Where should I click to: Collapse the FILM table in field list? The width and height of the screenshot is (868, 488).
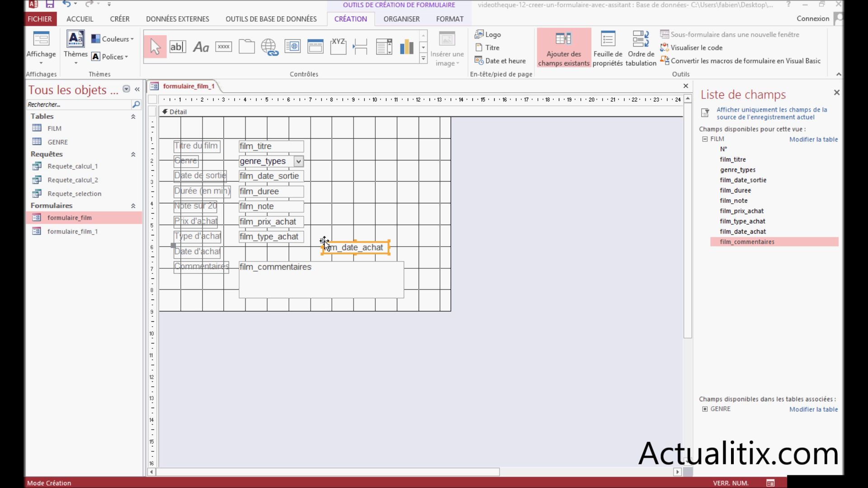(x=705, y=139)
